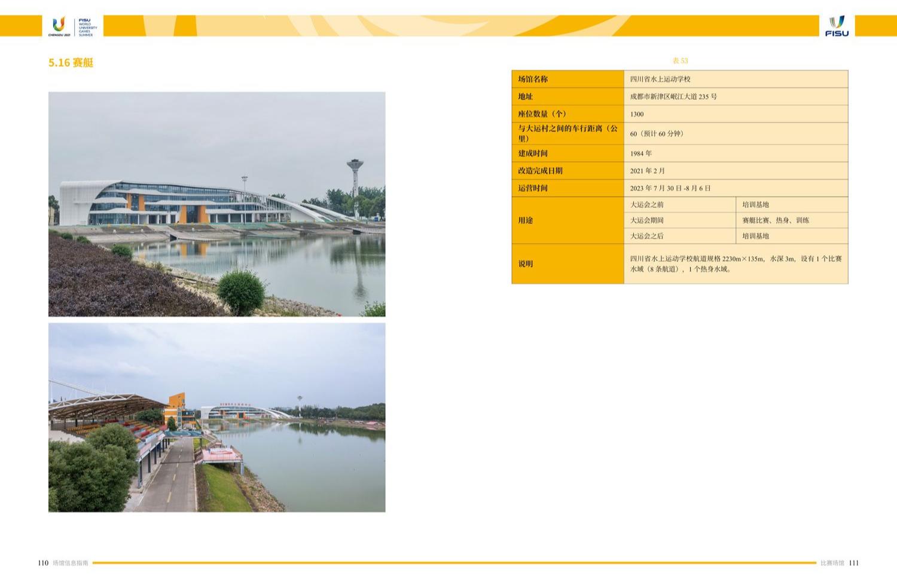
Task: Click the build year 1984 年 cell
Action: [641, 154]
